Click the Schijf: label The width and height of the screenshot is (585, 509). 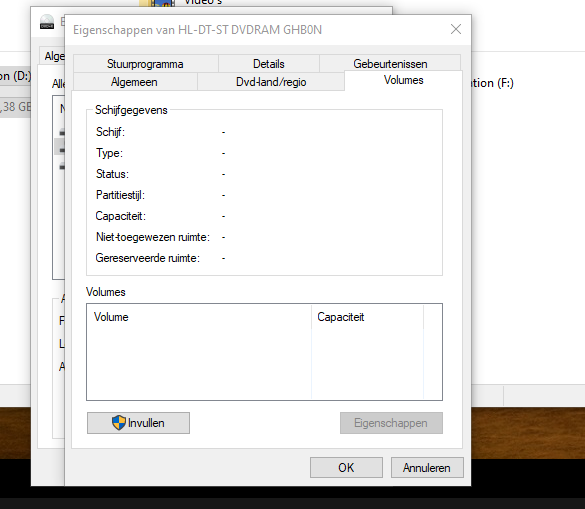coord(110,132)
